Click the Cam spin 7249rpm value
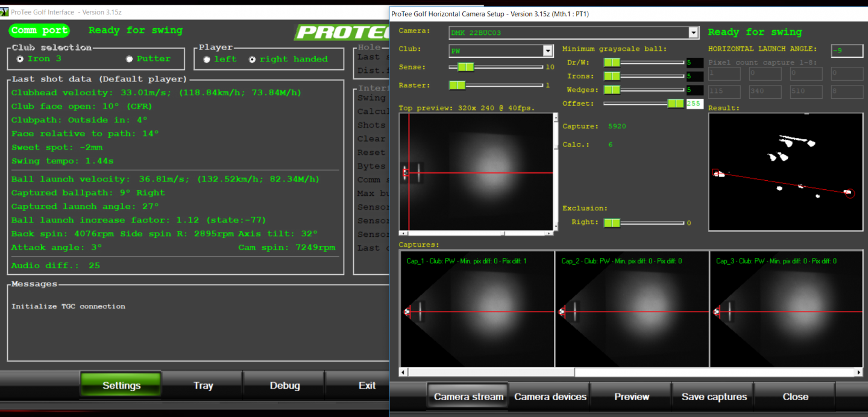The width and height of the screenshot is (868, 417). click(x=286, y=248)
